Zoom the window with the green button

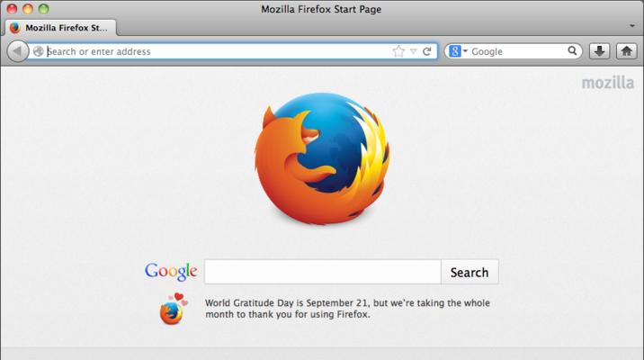coord(43,9)
